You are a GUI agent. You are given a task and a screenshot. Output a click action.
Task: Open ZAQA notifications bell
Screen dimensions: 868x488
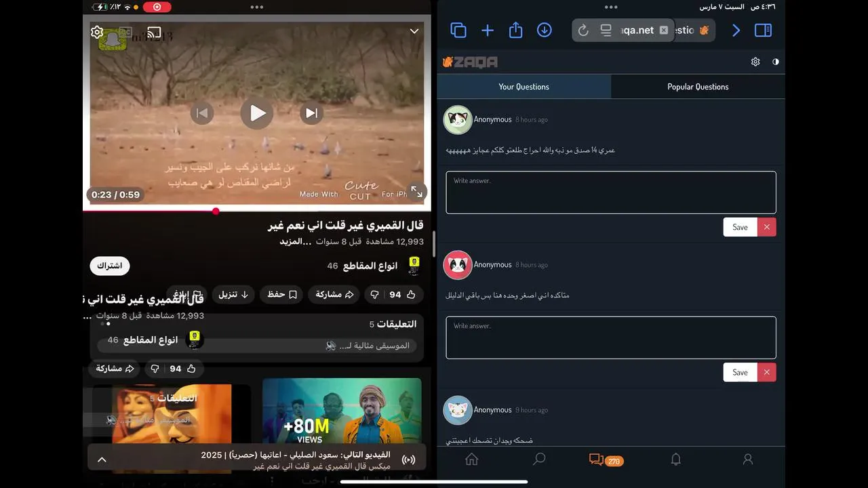675,460
